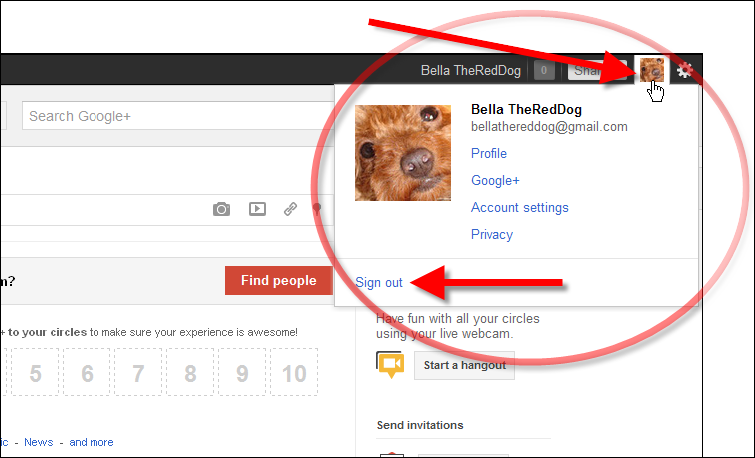
Task: Click the Find people button
Action: [278, 280]
